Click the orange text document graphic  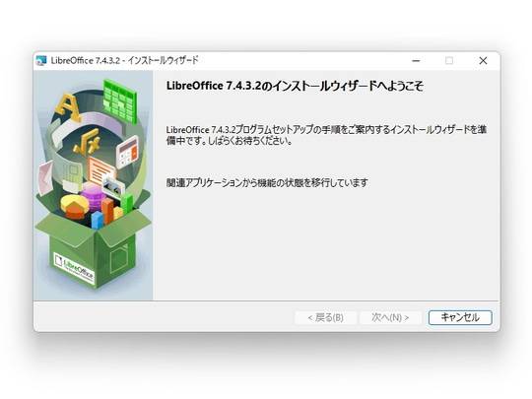100,169
